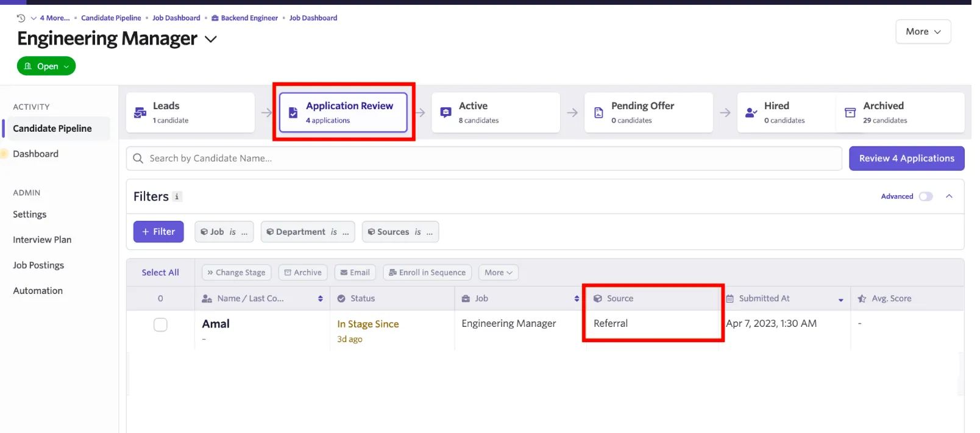Click the Review 4 Applications button
980x433 pixels.
click(x=906, y=159)
